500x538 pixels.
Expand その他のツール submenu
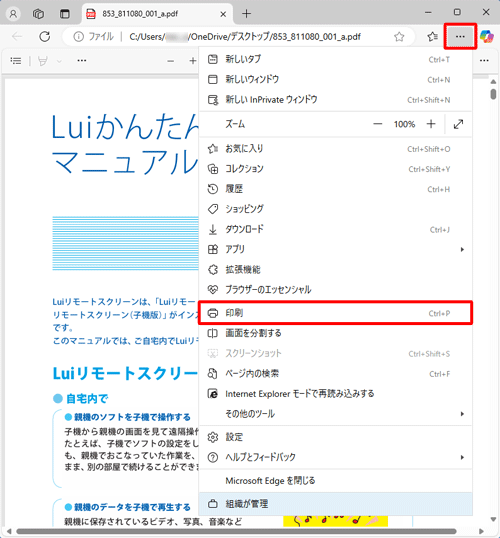coord(335,414)
